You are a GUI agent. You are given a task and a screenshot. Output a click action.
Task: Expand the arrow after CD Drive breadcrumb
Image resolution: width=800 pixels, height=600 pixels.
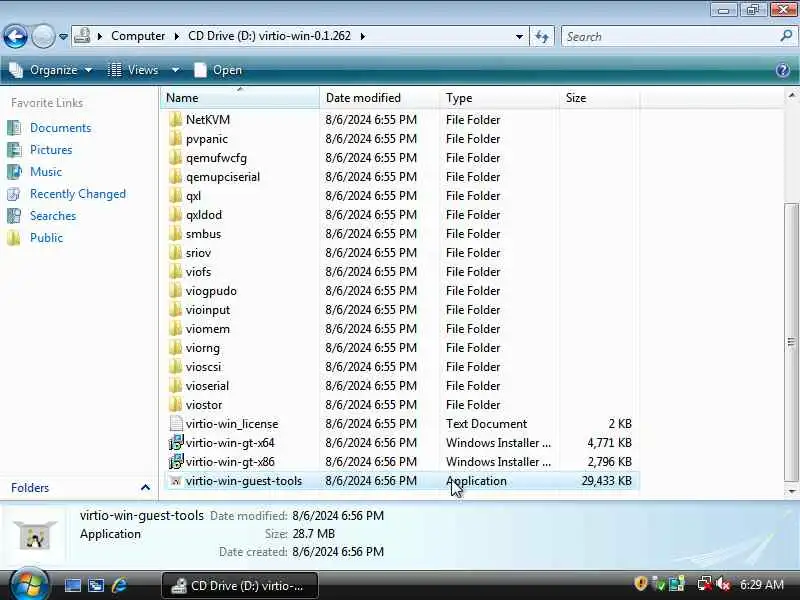coord(363,36)
